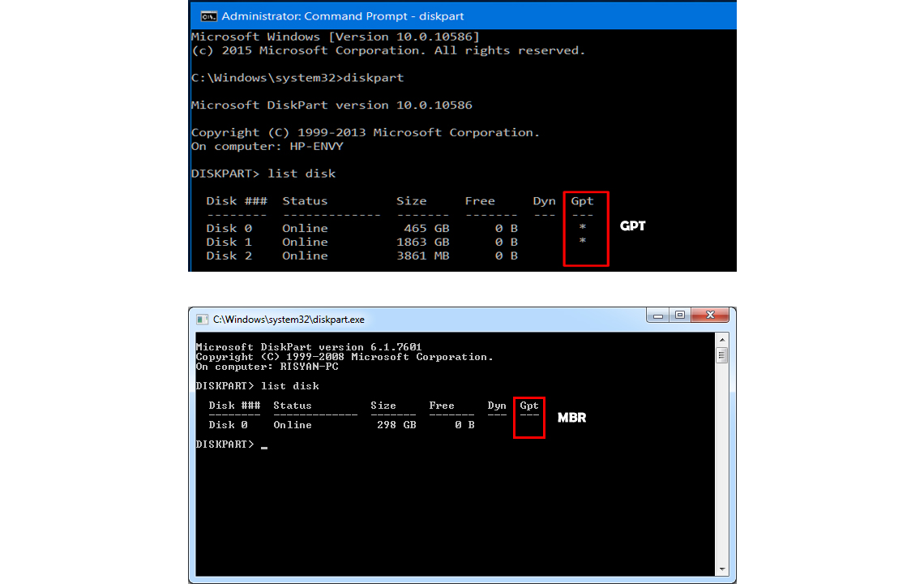Screen dimensions: 924x584
Task: Click 'Microsoft DiskPart version 6.1.7601' line
Action: click(309, 347)
